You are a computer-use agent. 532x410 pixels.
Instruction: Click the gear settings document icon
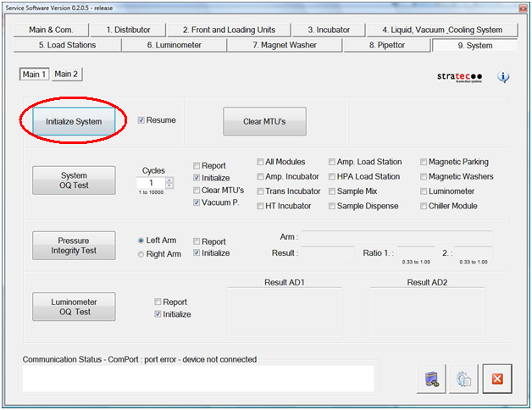[x=463, y=380]
